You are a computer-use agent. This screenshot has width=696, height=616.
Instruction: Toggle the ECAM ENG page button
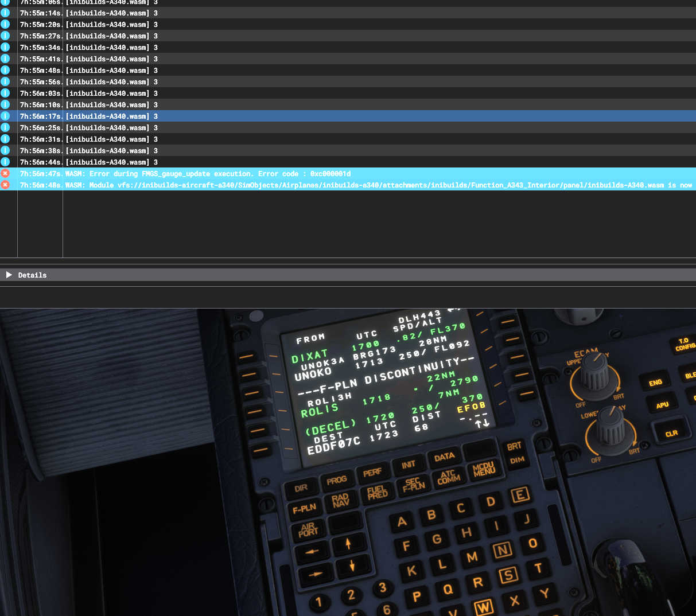(x=655, y=383)
